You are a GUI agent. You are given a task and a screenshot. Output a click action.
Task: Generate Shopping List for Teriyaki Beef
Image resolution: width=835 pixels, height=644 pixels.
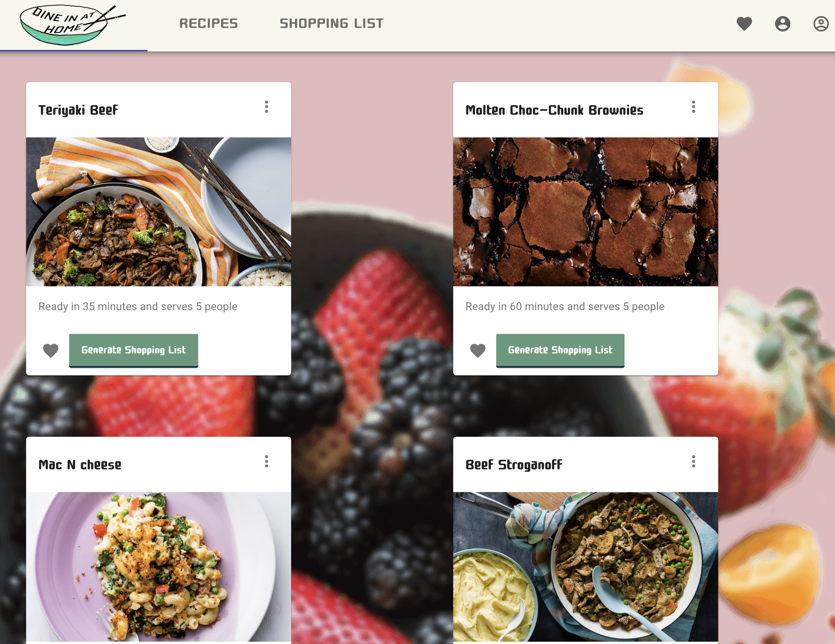[134, 350]
